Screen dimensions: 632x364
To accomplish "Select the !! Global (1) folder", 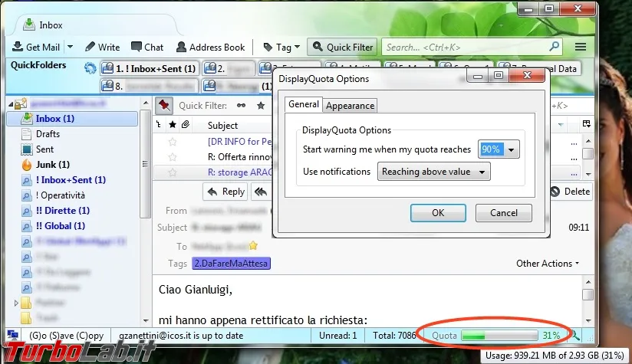I will 61,225.
